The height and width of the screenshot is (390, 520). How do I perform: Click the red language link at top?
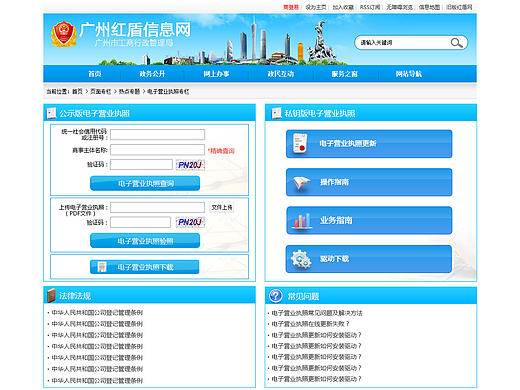(291, 7)
